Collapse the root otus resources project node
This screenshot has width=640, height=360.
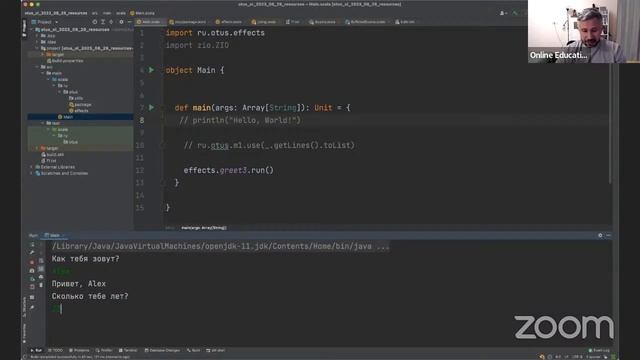[x=32, y=29]
